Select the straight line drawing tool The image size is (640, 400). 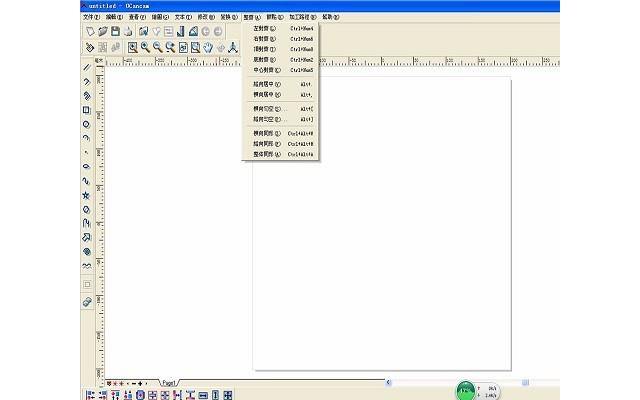pos(87,67)
